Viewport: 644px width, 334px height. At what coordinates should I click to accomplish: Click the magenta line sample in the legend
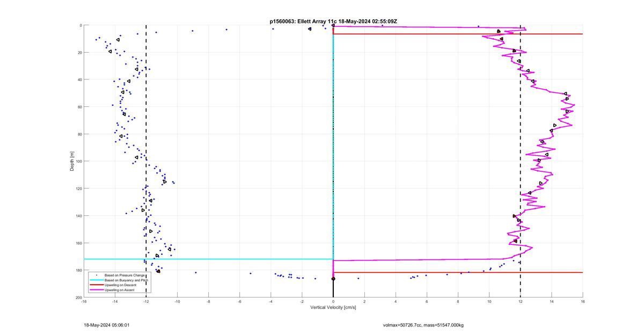[97, 290]
